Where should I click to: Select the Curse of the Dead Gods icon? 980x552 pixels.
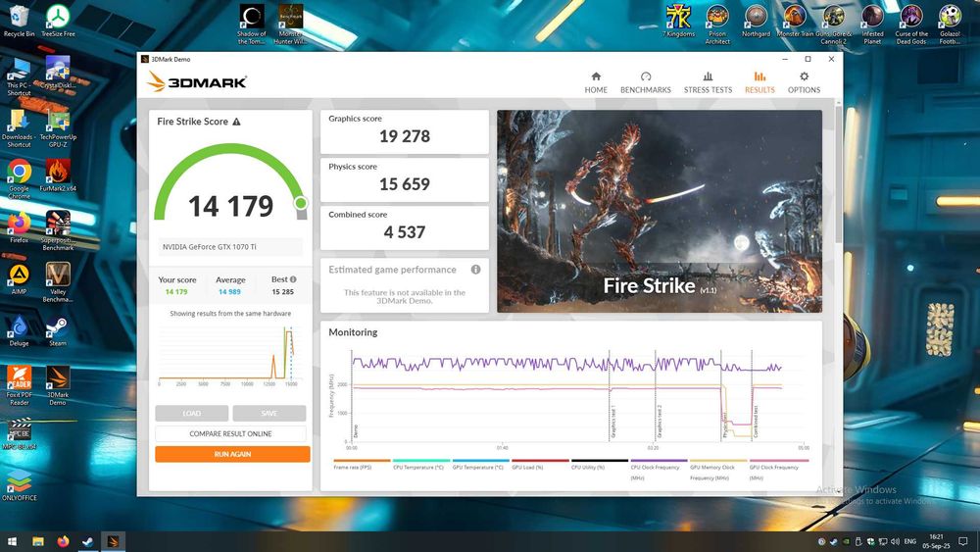tap(911, 25)
